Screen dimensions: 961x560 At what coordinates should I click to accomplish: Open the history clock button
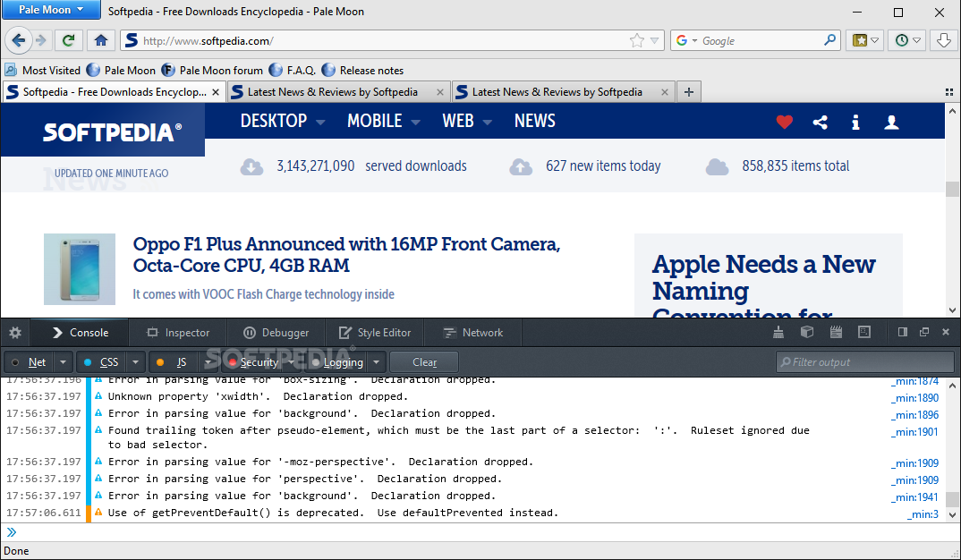tap(907, 40)
